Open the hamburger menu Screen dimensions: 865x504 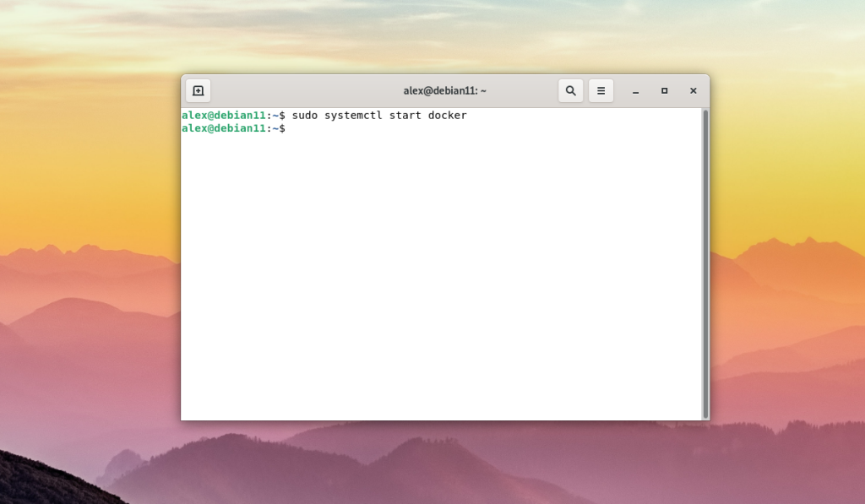pos(601,91)
